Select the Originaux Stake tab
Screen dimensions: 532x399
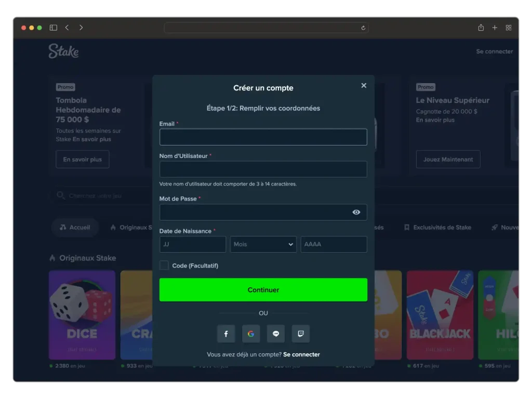click(x=131, y=228)
